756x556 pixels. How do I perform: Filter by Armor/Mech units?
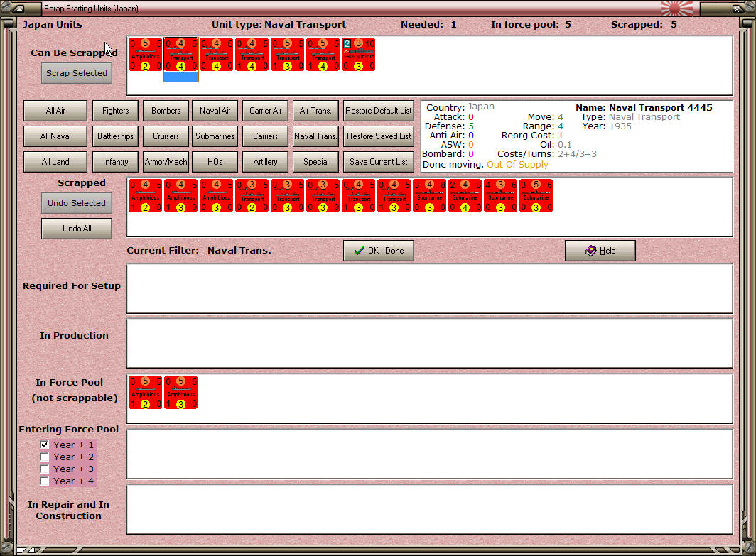(166, 162)
